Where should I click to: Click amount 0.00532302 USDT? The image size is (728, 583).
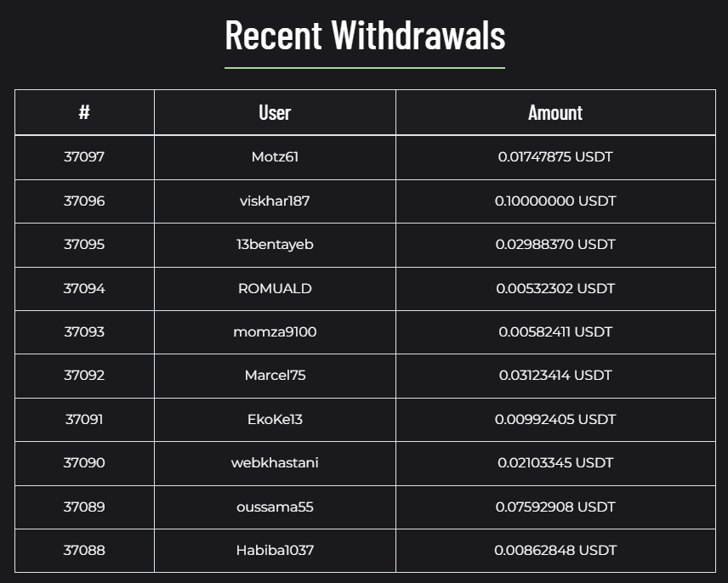click(555, 289)
